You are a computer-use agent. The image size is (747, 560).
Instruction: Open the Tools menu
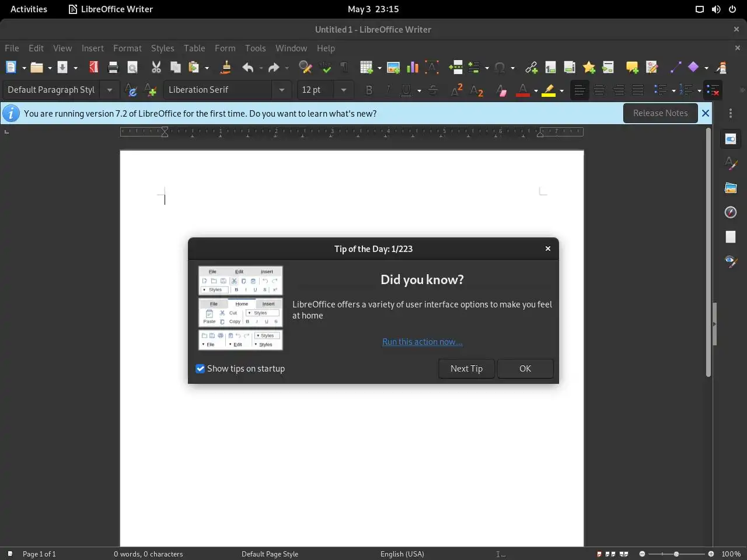[255, 48]
